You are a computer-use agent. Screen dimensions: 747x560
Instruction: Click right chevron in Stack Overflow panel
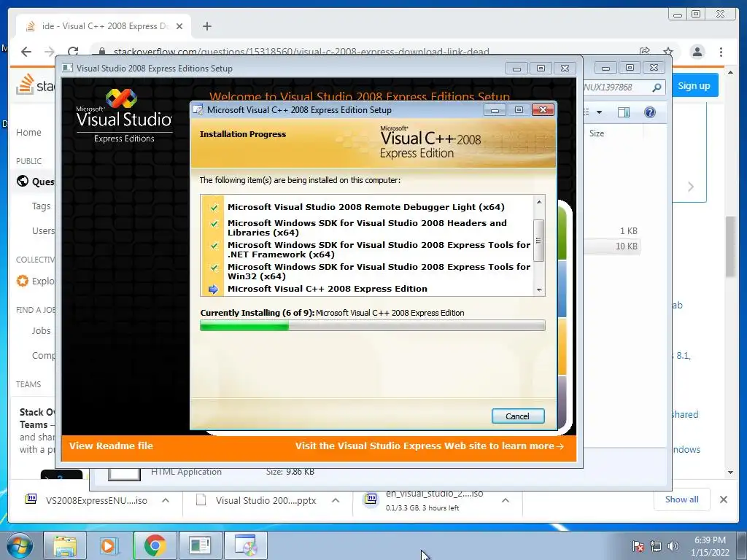pyautogui.click(x=691, y=187)
